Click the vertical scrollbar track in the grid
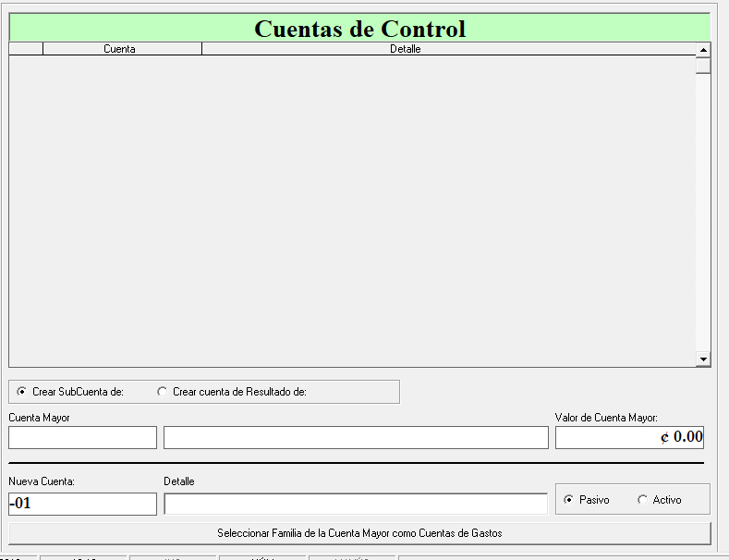Image resolution: width=729 pixels, height=560 pixels. click(703, 213)
